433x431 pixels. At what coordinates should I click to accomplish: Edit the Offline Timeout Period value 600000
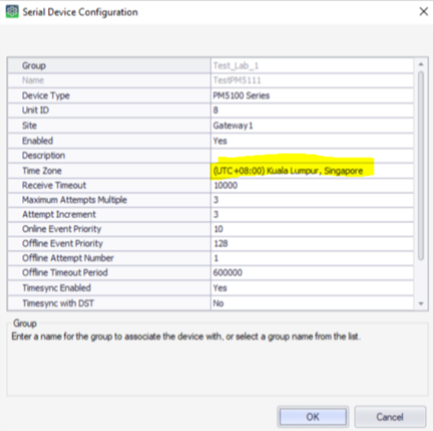click(x=312, y=273)
